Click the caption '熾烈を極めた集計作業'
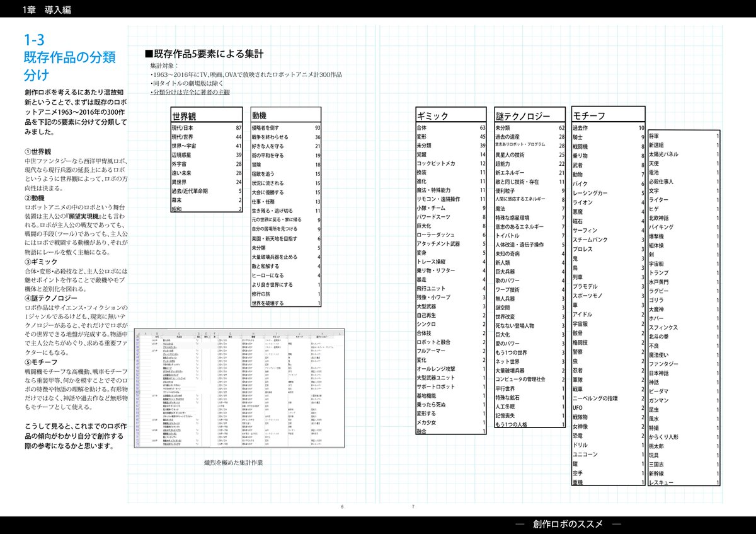 pyautogui.click(x=233, y=463)
